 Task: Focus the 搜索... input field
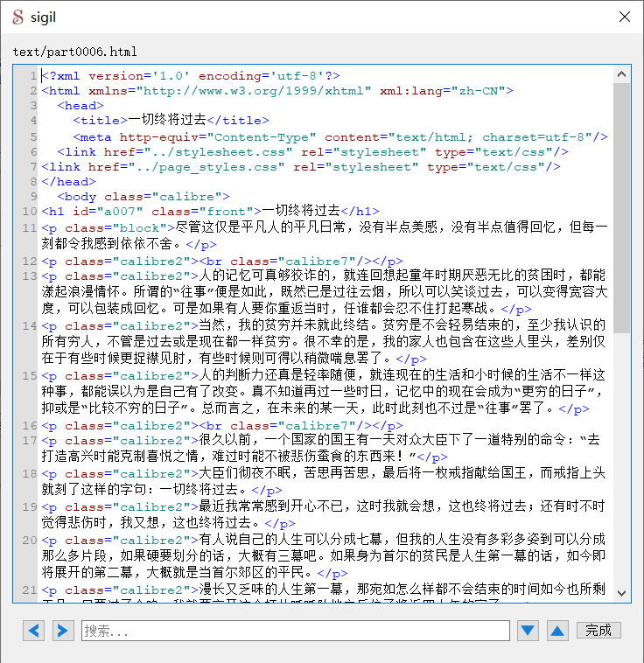[296, 631]
